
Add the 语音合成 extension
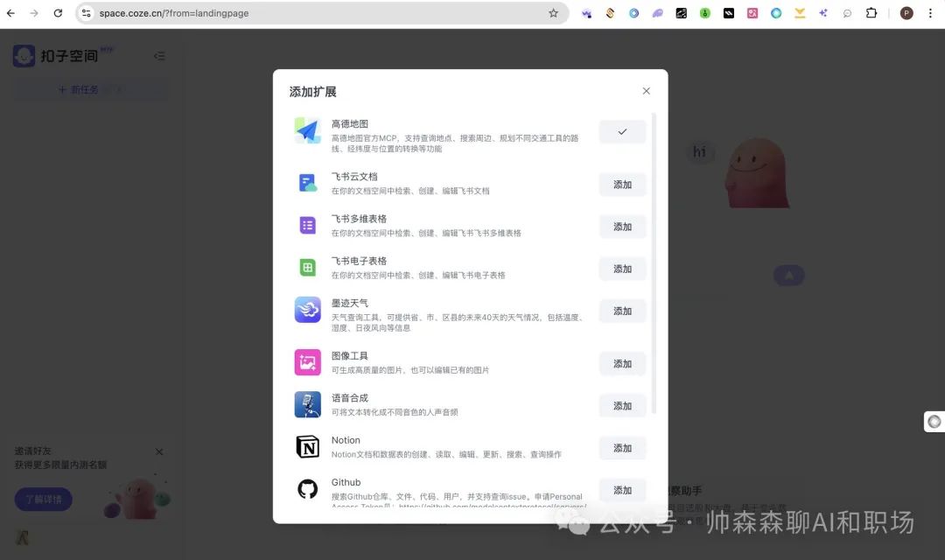[623, 406]
